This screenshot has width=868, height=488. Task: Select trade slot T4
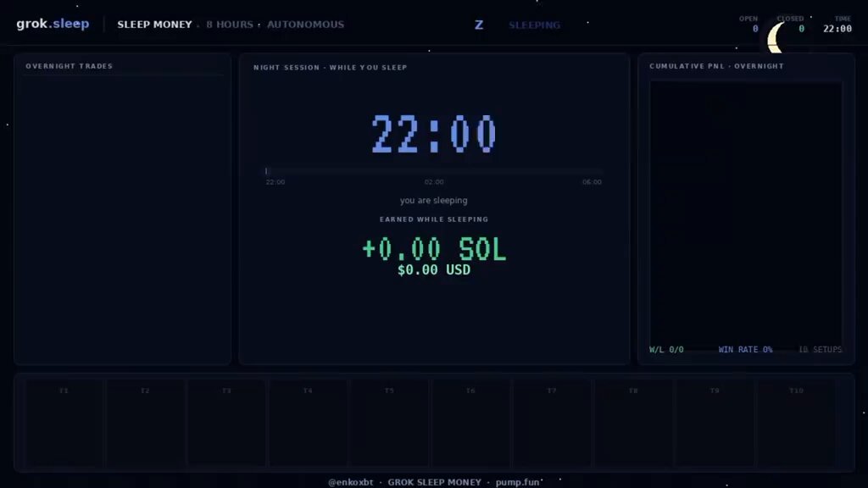(x=308, y=423)
